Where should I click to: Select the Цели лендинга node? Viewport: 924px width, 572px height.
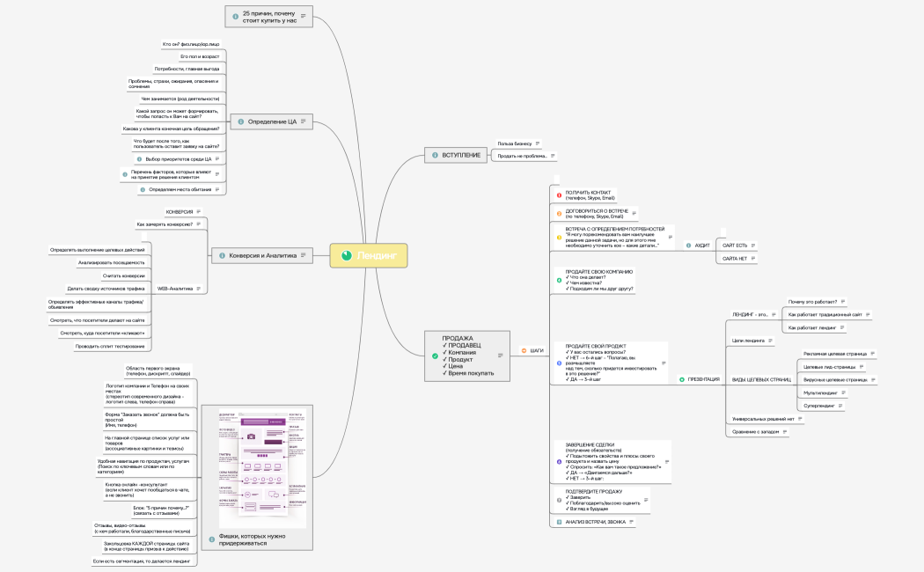[x=748, y=340]
